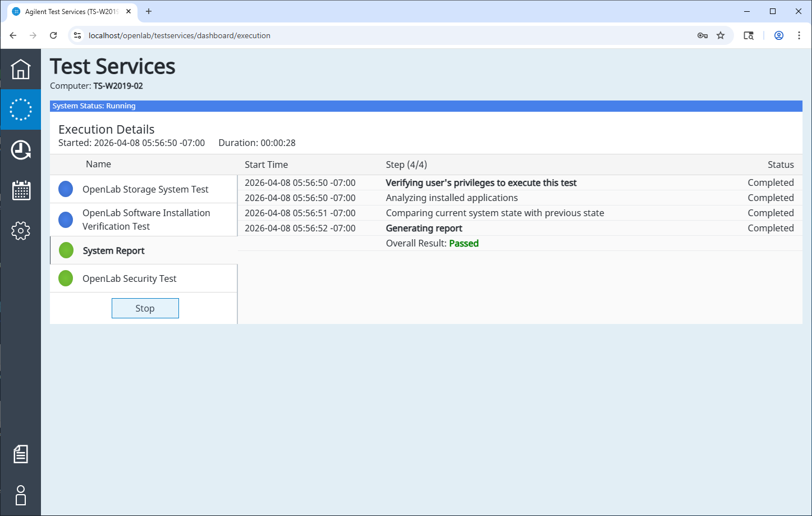Click the Duration 00:00:28 text
The width and height of the screenshot is (812, 516).
pos(257,143)
